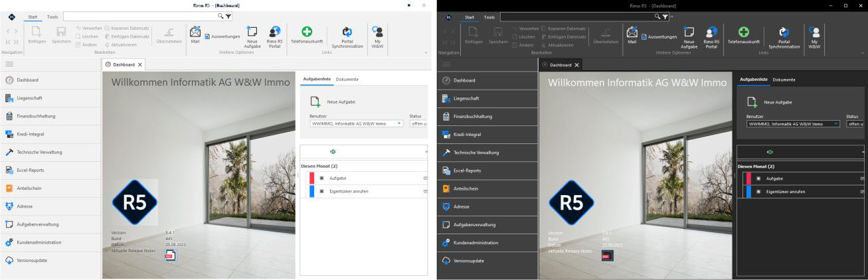
Task: Select Dashboard in the light sidebar
Action: (x=50, y=80)
